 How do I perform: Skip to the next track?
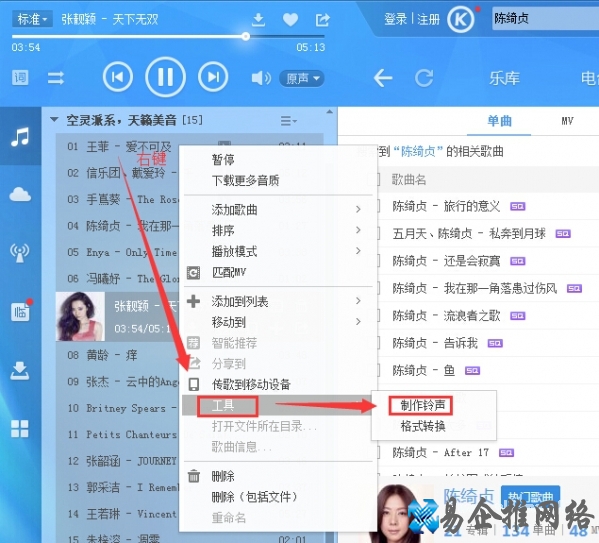pyautogui.click(x=213, y=77)
